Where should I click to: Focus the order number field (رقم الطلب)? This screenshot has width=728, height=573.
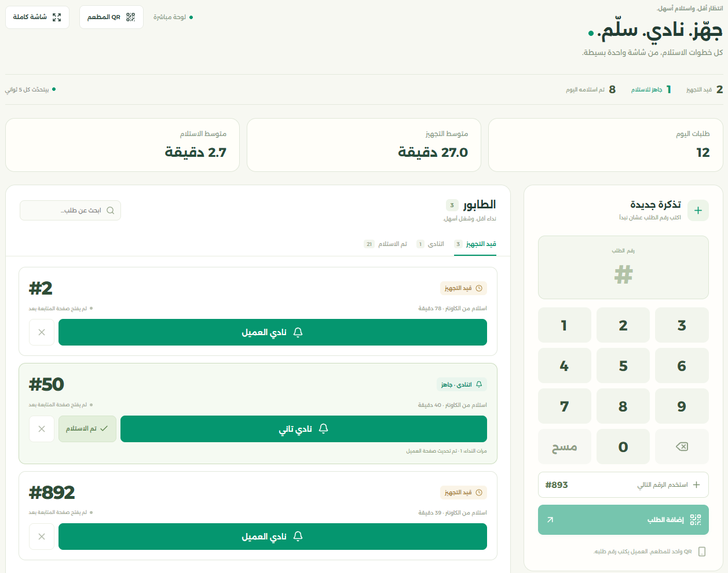click(623, 267)
